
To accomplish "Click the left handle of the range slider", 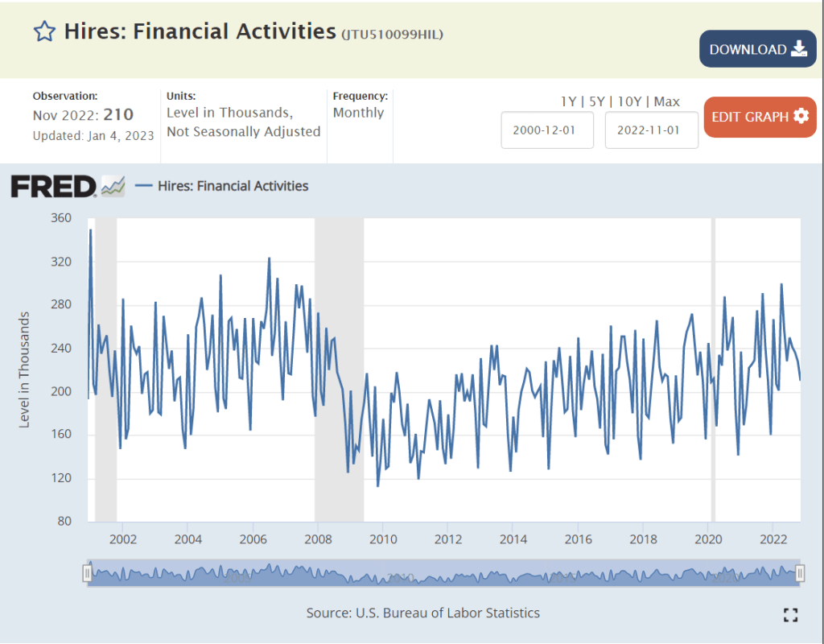I will [87, 573].
